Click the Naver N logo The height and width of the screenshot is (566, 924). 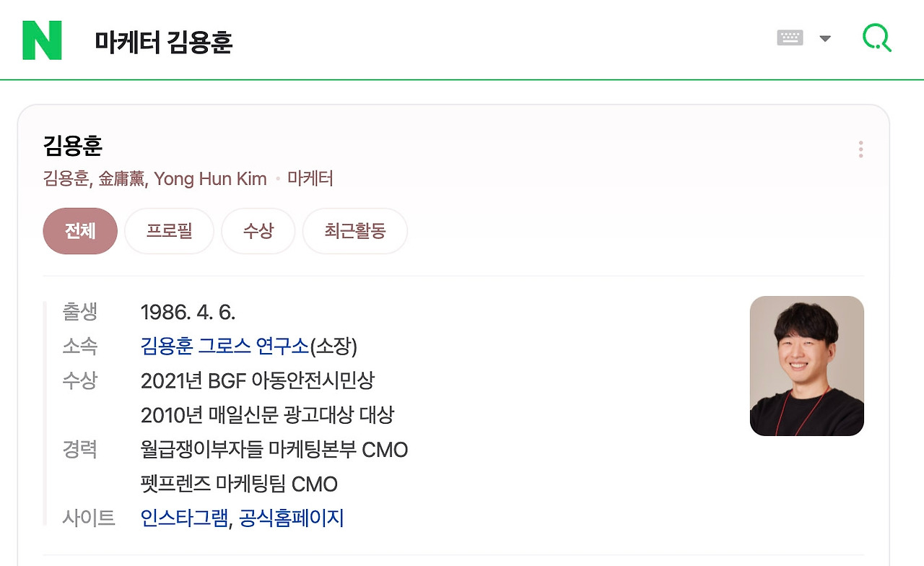(42, 40)
